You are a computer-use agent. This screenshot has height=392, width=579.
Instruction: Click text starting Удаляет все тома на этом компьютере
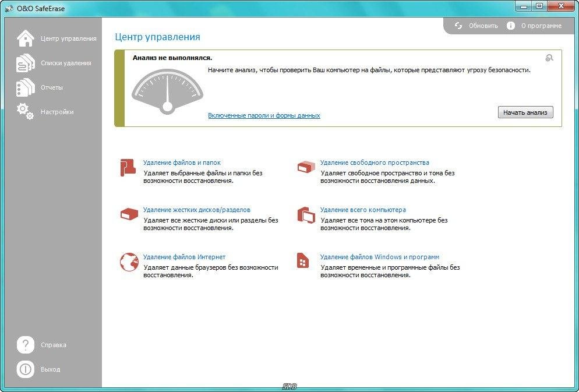point(384,224)
